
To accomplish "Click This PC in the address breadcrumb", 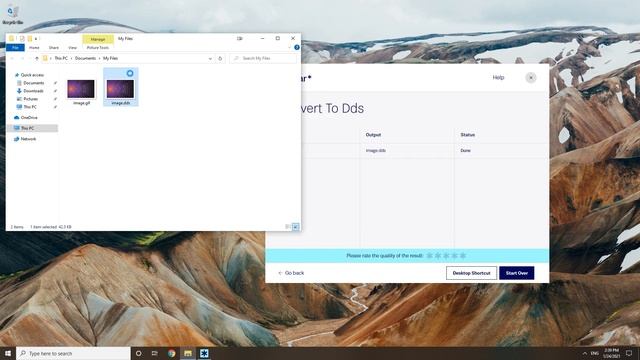I will coord(61,58).
